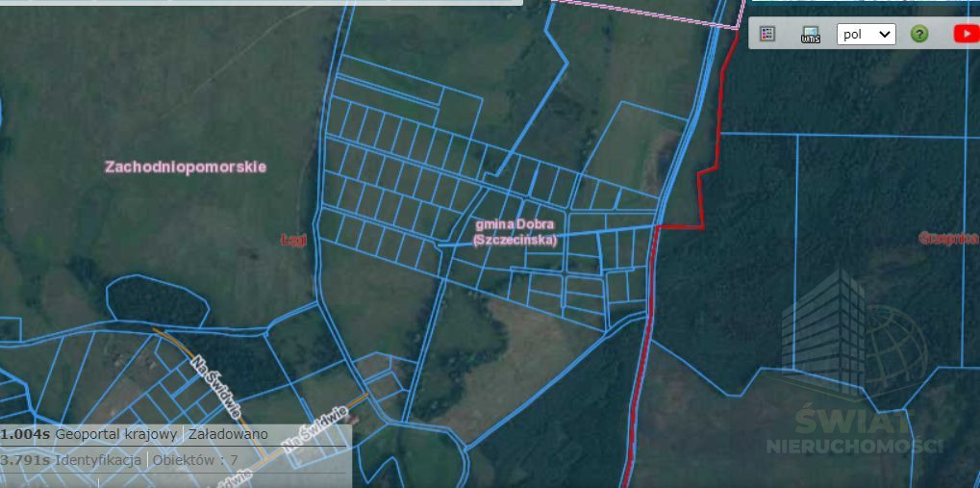Click 'Geoportal krajowy' status entry

pos(116,434)
